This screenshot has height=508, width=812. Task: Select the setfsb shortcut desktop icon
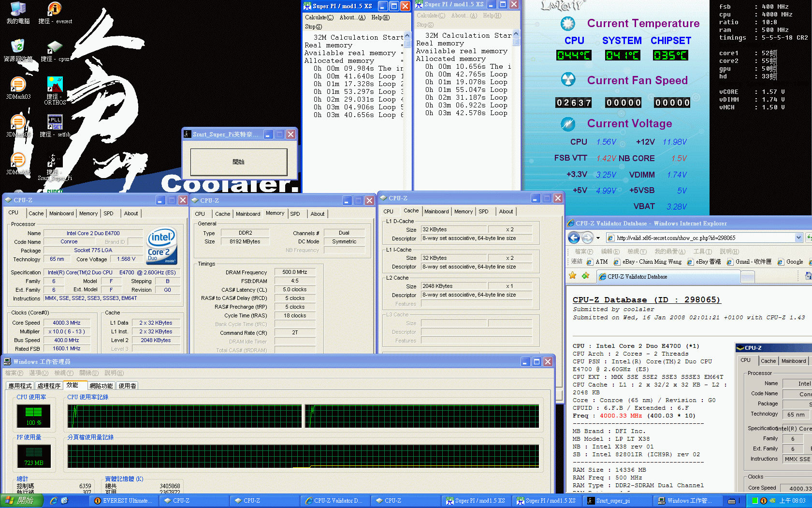[55, 126]
